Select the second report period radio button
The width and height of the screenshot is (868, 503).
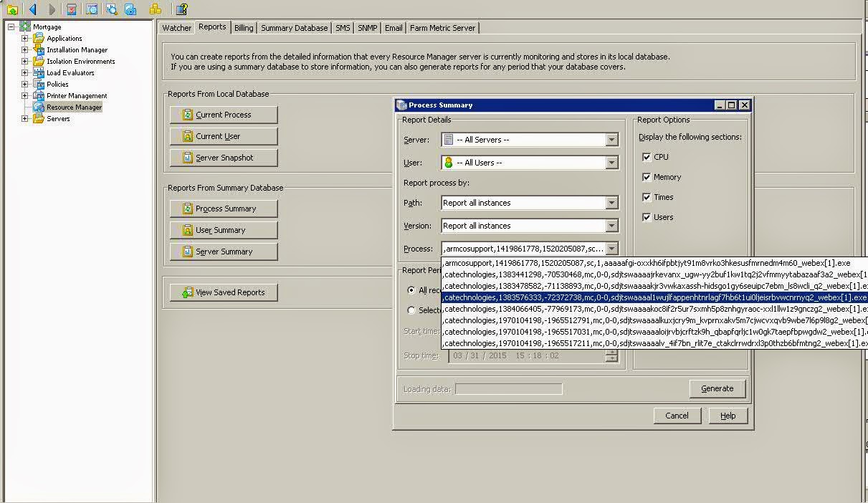[411, 310]
